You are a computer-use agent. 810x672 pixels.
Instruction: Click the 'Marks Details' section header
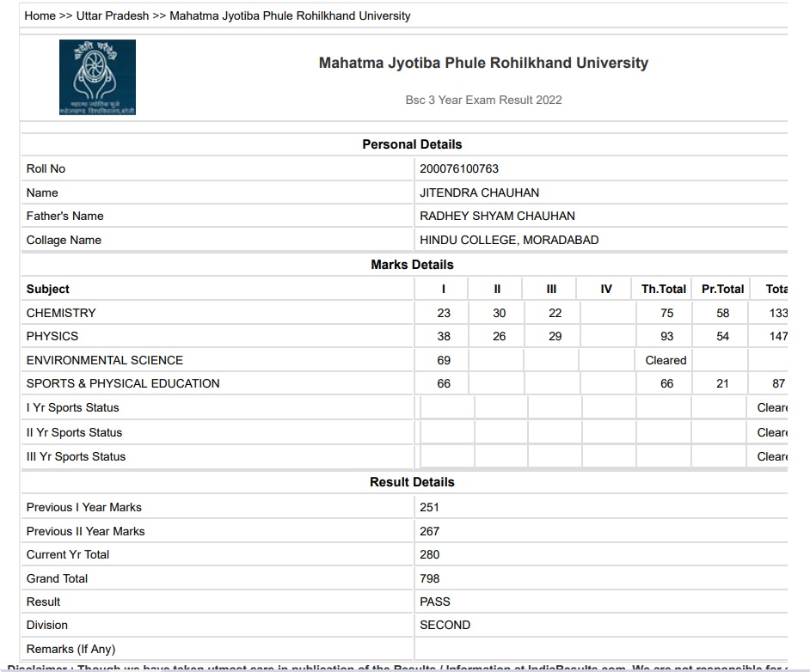(x=412, y=265)
